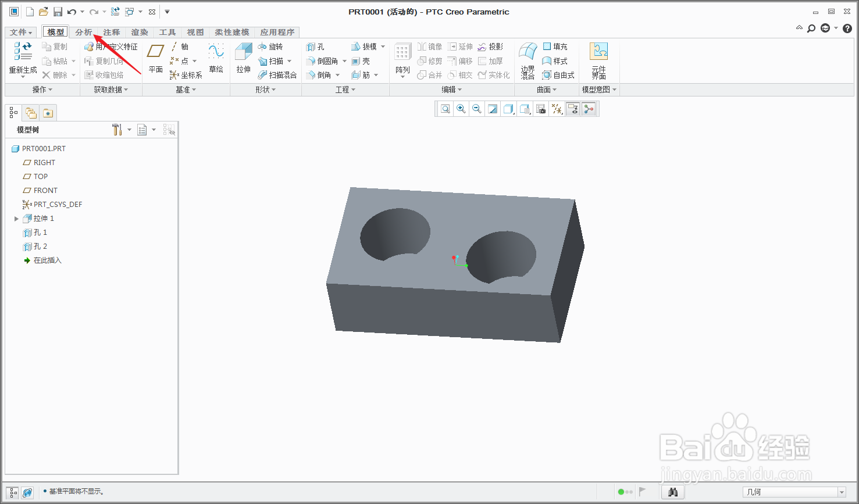Expand the 形状 group dropdown
This screenshot has height=504, width=859.
click(266, 90)
